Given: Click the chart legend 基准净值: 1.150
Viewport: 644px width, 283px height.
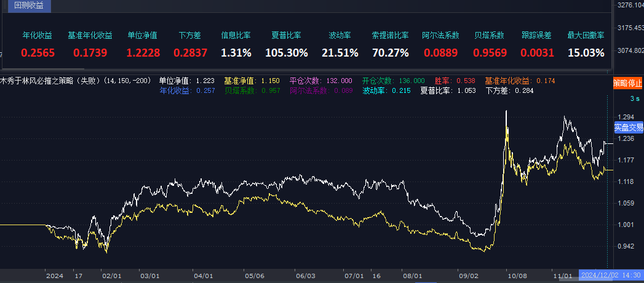Looking at the screenshot, I should point(252,81).
